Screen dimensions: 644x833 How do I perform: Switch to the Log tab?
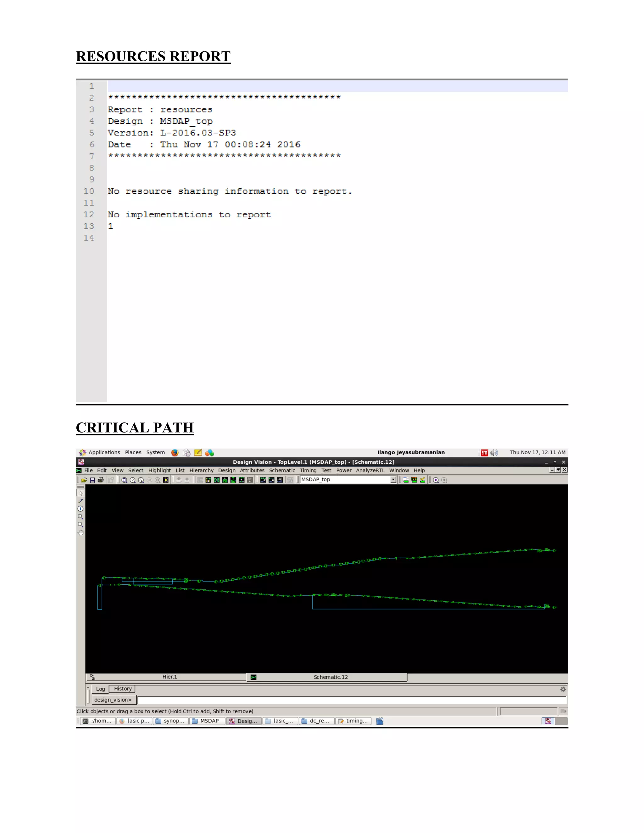[x=100, y=689]
